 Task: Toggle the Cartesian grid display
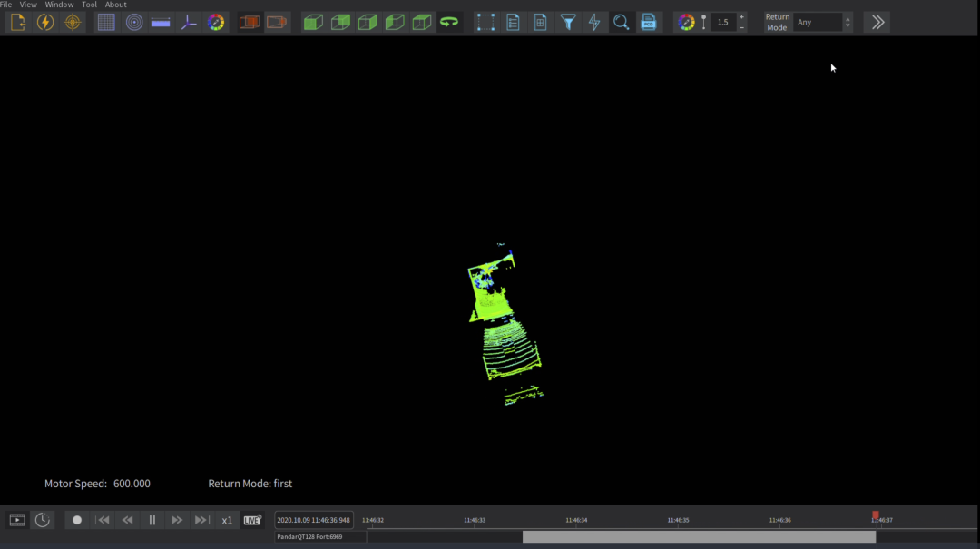(x=106, y=23)
